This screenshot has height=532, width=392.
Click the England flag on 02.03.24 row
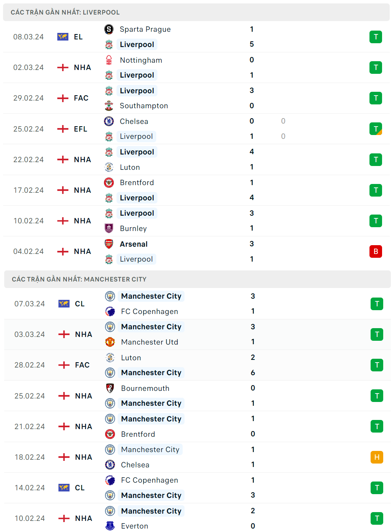(63, 68)
